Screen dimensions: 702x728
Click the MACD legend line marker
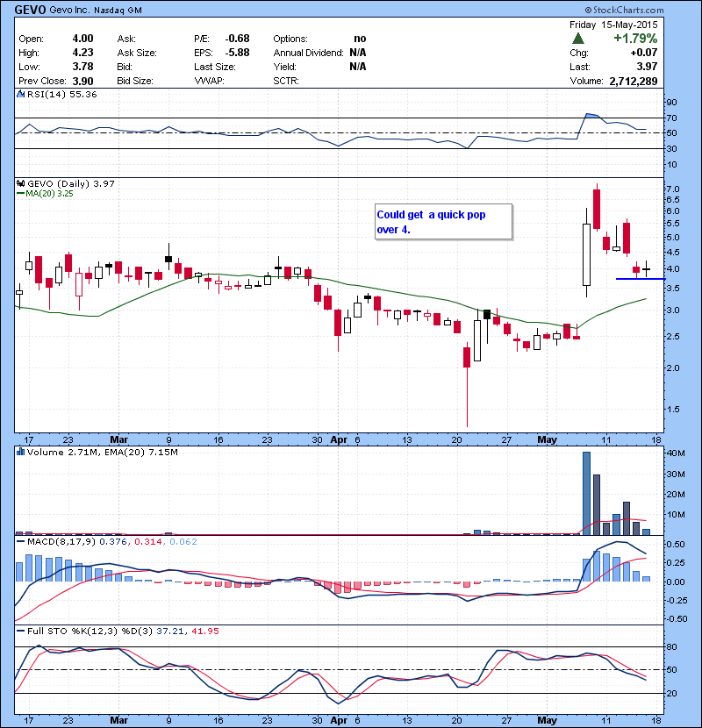point(20,541)
